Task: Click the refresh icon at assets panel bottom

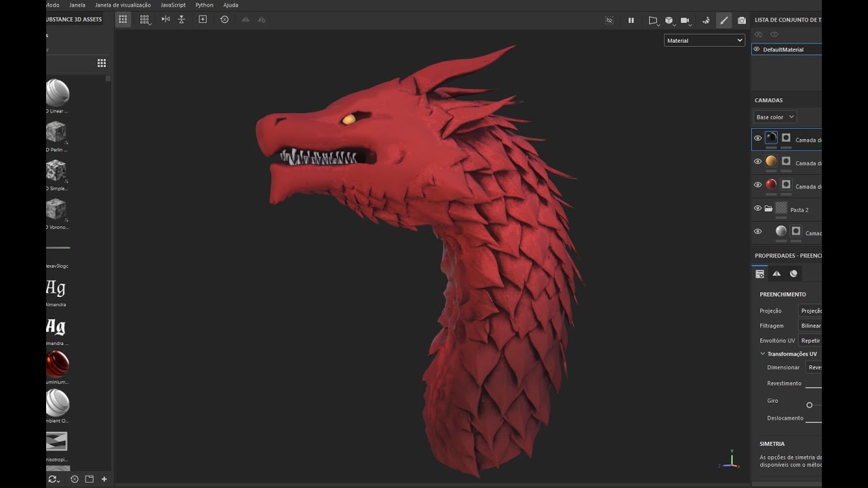Action: (x=53, y=479)
